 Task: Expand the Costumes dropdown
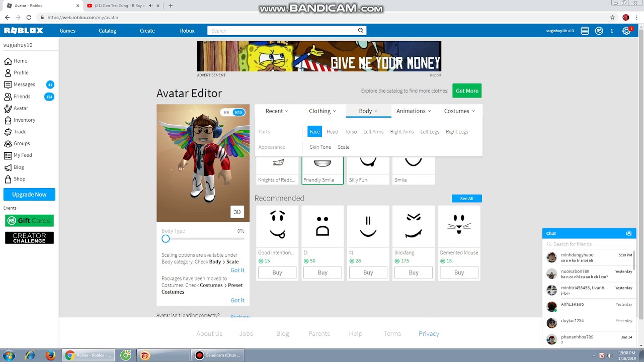[x=459, y=111]
